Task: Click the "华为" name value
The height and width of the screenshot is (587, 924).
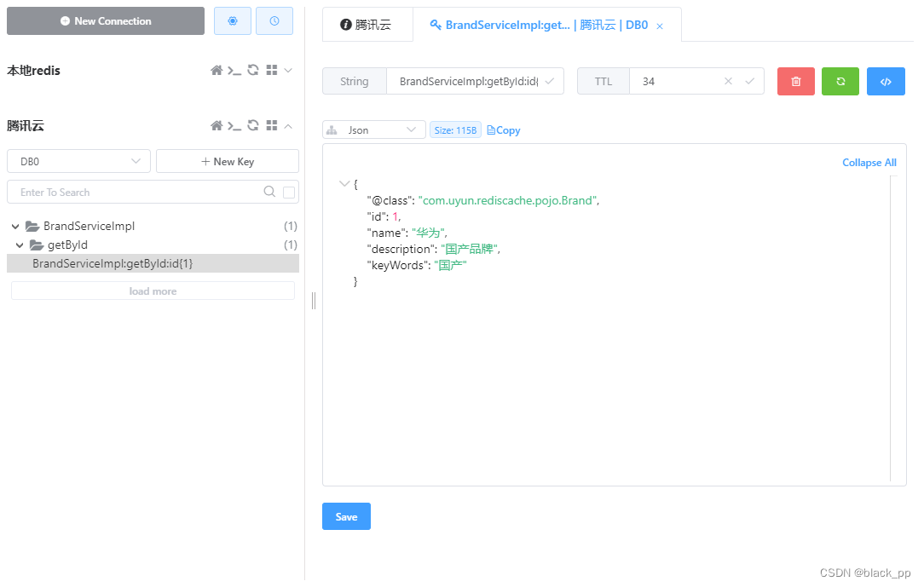Action: (x=429, y=233)
